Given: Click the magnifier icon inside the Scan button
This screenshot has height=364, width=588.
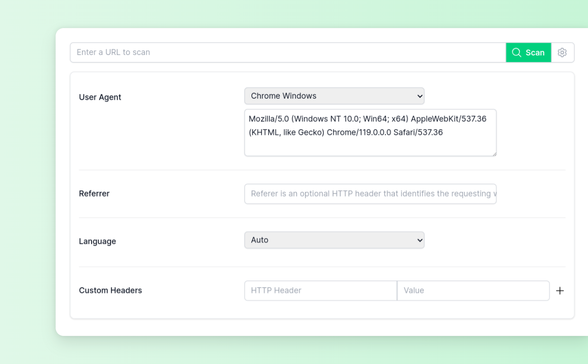Looking at the screenshot, I should click(x=516, y=52).
